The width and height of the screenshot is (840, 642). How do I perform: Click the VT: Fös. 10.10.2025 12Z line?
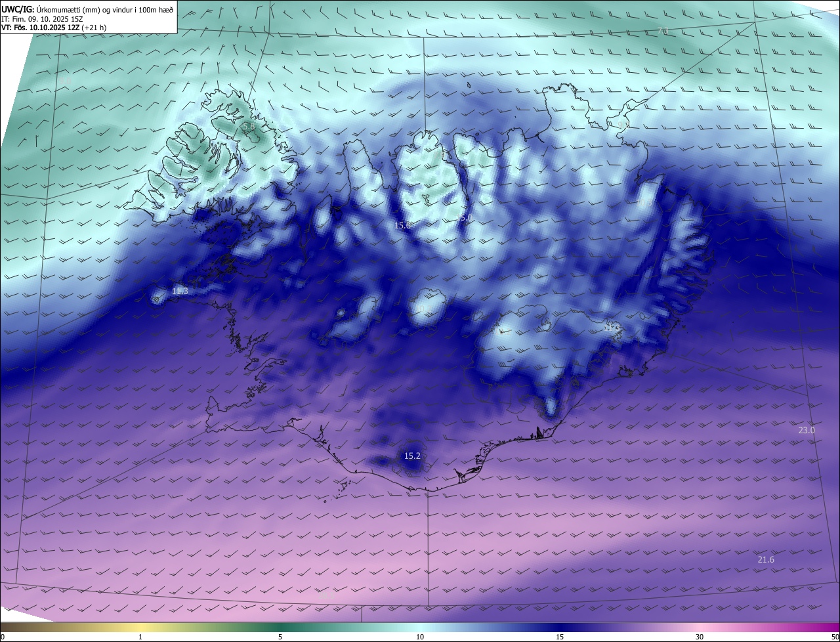(54, 28)
